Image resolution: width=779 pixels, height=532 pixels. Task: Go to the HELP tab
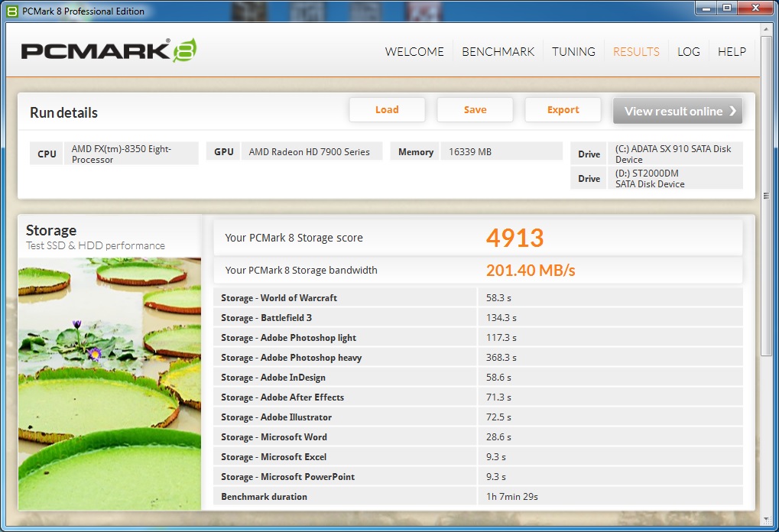point(732,52)
